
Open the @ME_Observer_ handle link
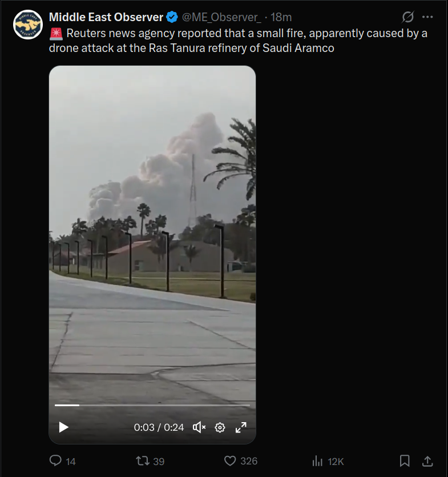221,17
